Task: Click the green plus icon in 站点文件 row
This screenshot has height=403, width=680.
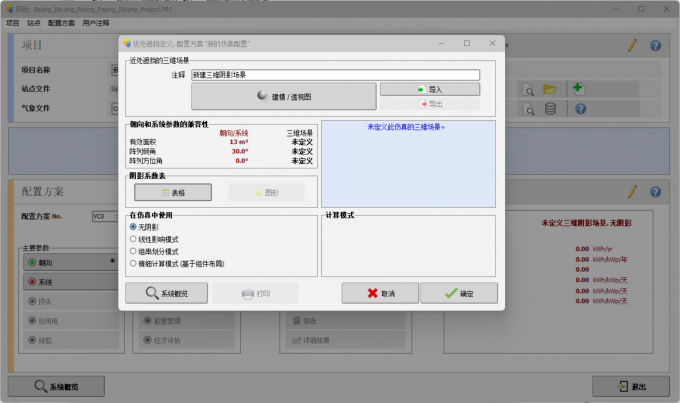Action: (579, 88)
